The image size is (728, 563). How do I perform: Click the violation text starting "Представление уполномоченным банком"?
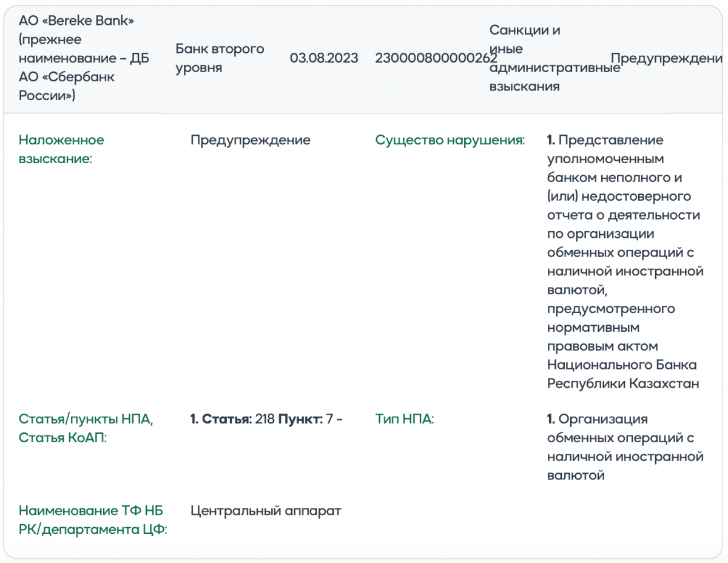point(625,261)
